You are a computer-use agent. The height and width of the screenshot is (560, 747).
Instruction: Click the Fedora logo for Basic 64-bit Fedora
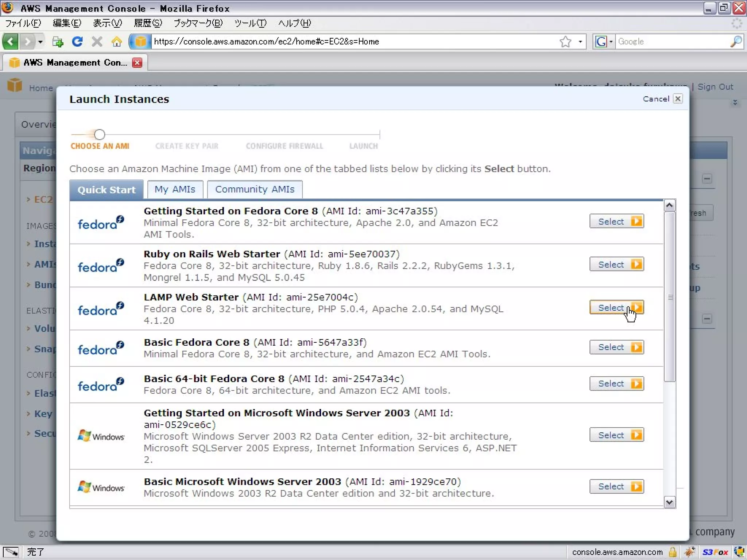(x=101, y=385)
